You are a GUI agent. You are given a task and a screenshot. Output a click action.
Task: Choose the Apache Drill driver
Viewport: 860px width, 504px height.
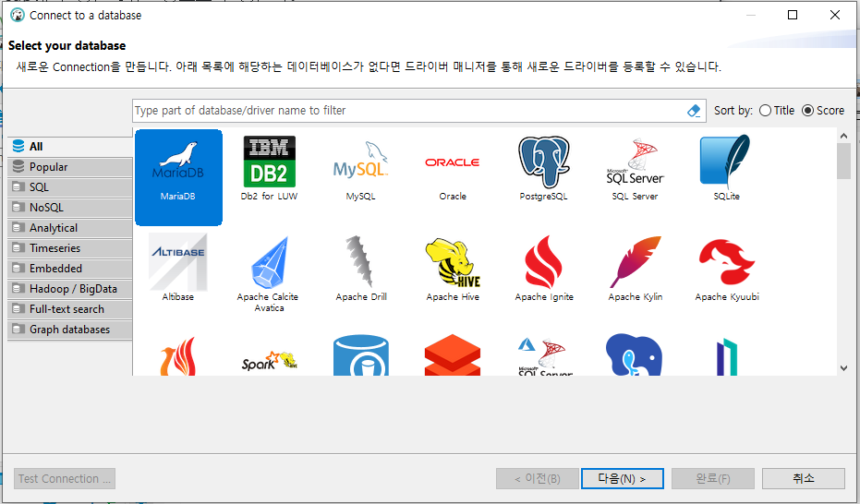click(361, 269)
